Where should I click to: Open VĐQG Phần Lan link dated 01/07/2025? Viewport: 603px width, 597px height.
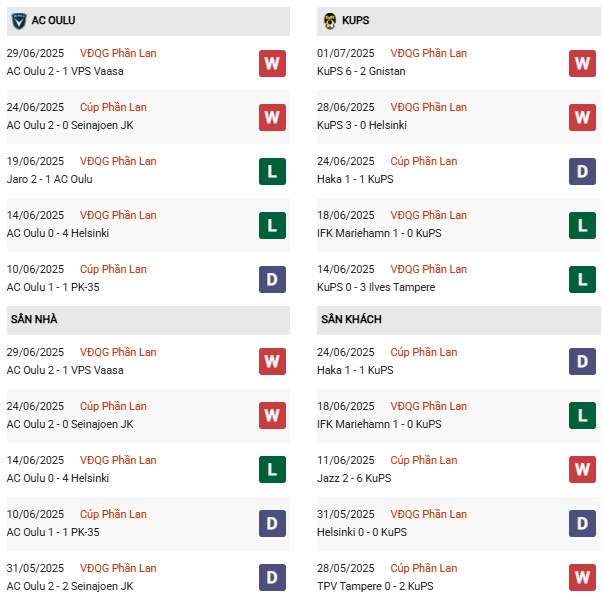[429, 53]
